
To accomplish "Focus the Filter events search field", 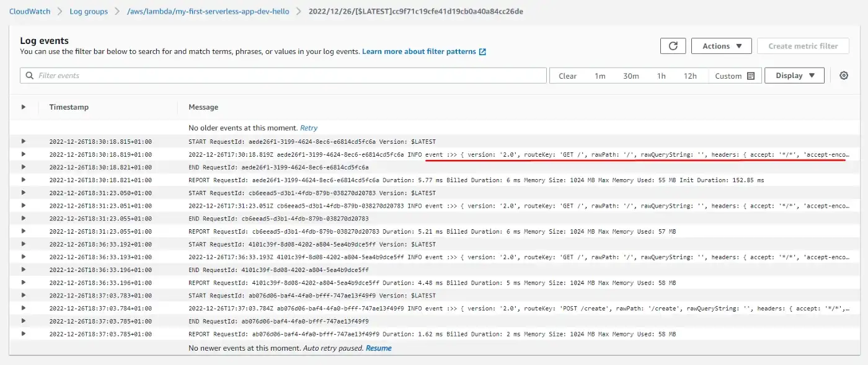I will (285, 76).
